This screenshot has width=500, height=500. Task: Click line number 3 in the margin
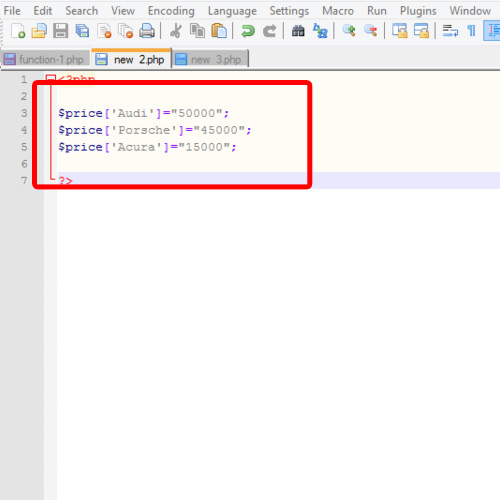[x=24, y=113]
